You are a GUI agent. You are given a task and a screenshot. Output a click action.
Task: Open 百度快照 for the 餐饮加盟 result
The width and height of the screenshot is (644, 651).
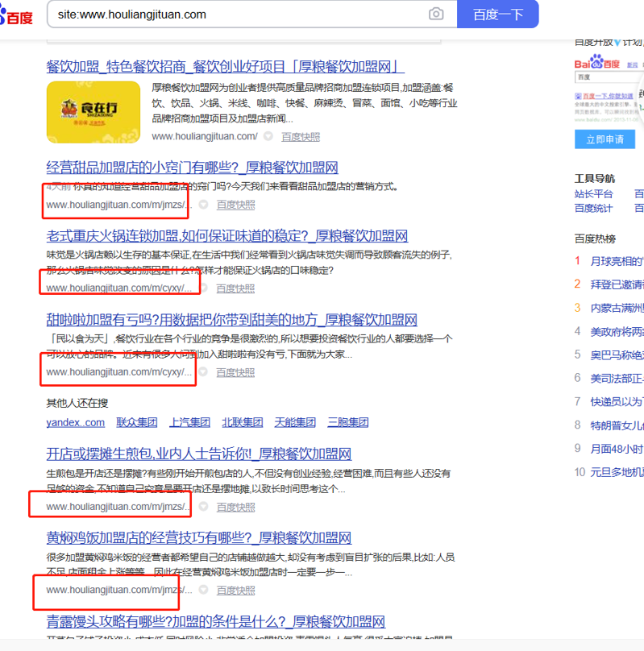(301, 137)
